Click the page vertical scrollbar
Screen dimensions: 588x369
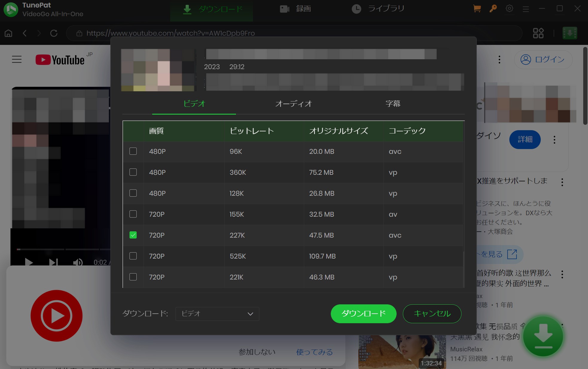pyautogui.click(x=585, y=86)
